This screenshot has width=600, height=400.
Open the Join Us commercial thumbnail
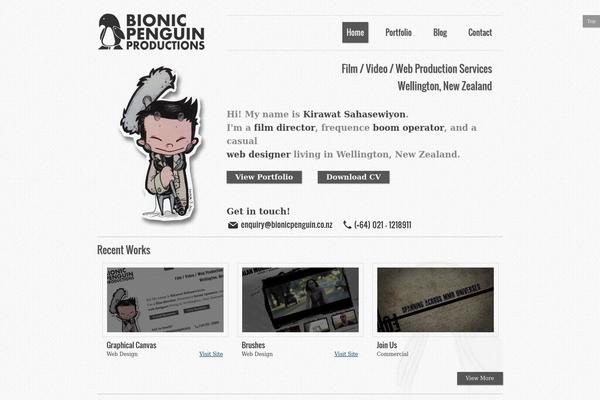435,300
